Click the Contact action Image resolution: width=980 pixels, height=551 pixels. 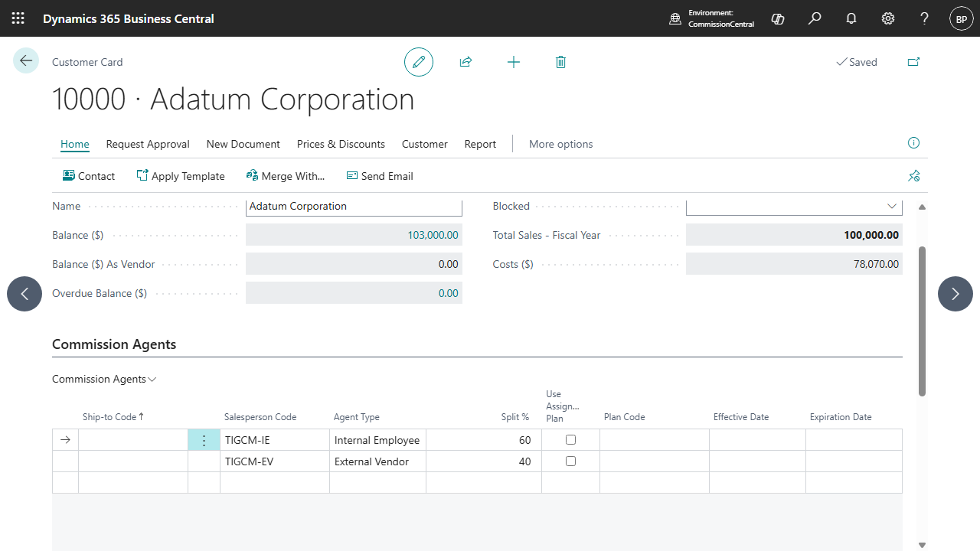pos(89,176)
